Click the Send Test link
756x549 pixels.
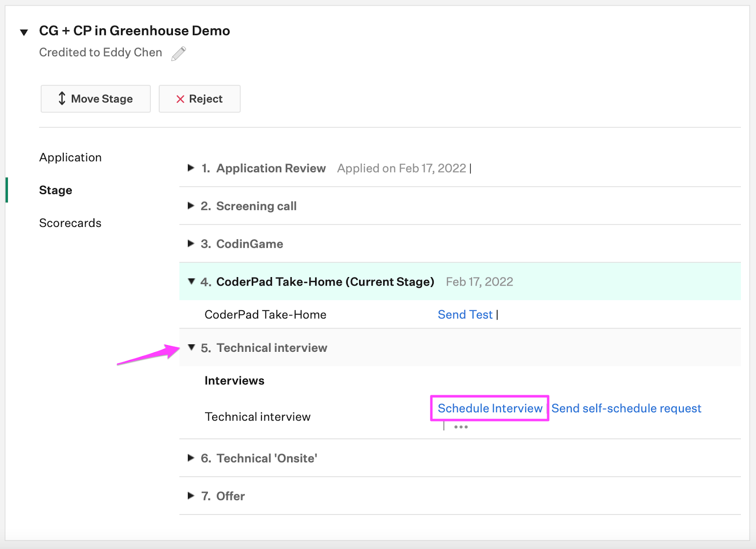point(465,314)
